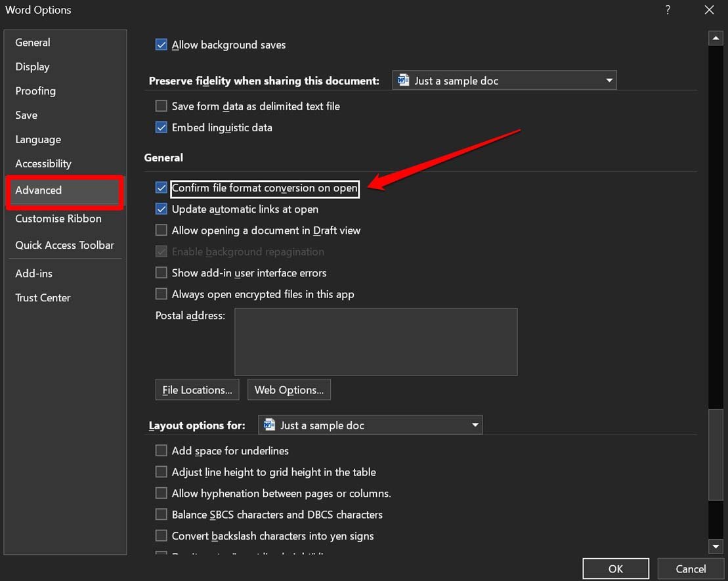
Task: Enable Add space for underlines
Action: [161, 450]
